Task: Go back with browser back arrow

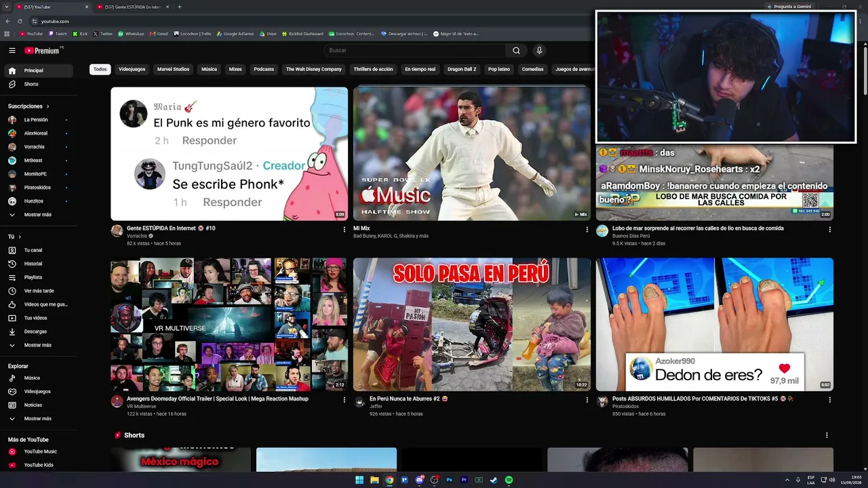Action: point(8,21)
